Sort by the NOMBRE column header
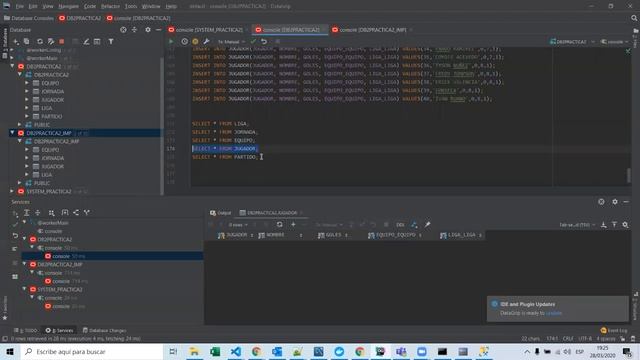 279,235
